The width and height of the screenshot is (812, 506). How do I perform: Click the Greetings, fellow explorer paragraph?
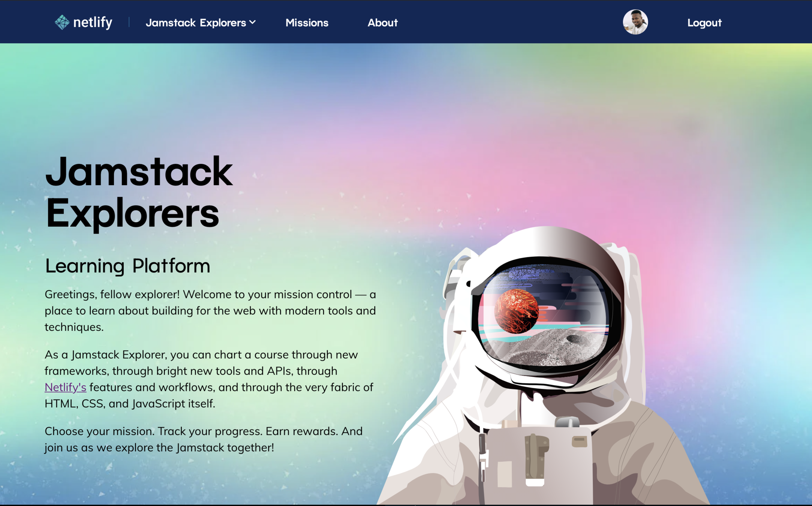tap(210, 311)
